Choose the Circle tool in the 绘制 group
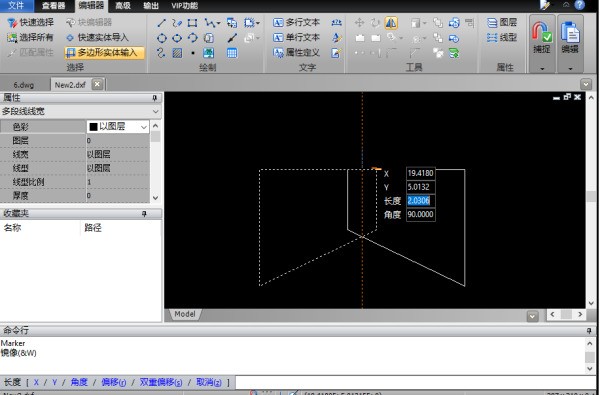600x395 pixels. point(161,38)
